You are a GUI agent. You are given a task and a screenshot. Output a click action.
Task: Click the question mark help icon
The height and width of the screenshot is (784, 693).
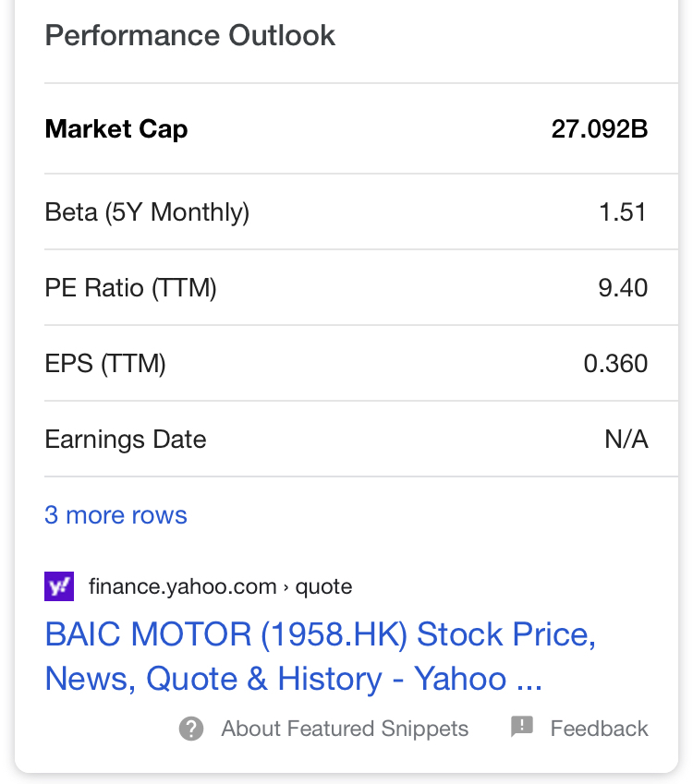pos(191,729)
